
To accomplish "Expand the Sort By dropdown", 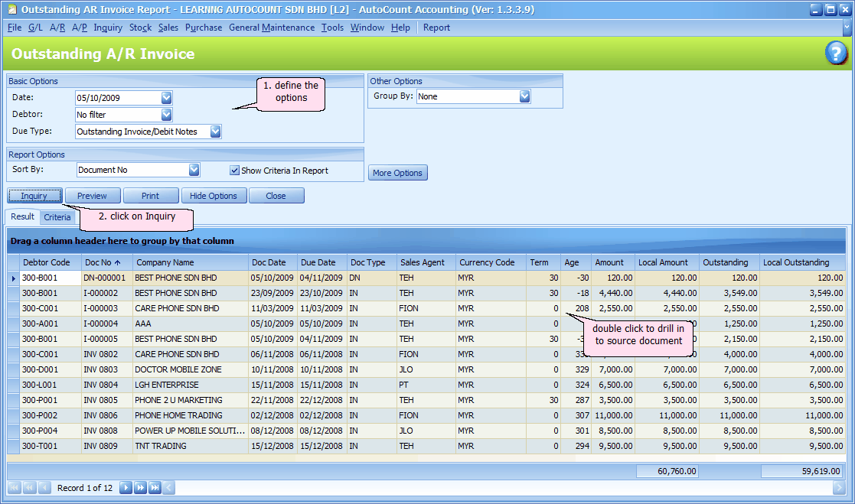I will (x=194, y=170).
